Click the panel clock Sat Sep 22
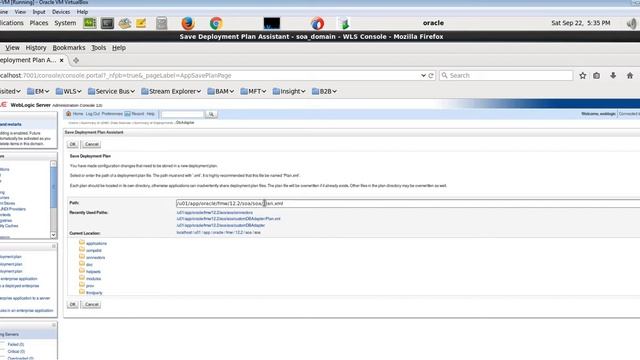640x360 pixels. tap(580, 23)
